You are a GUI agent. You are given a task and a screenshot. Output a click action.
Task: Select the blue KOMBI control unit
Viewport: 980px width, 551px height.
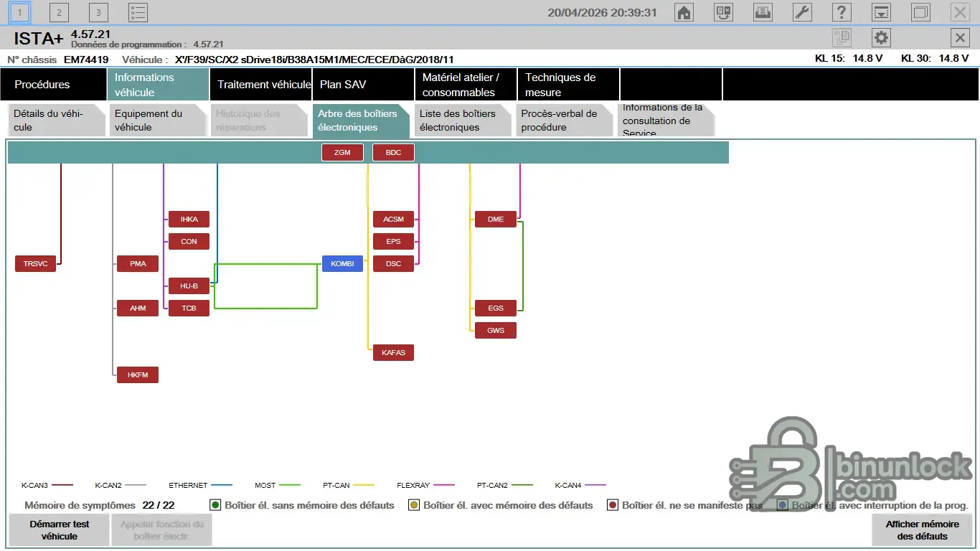coord(342,263)
